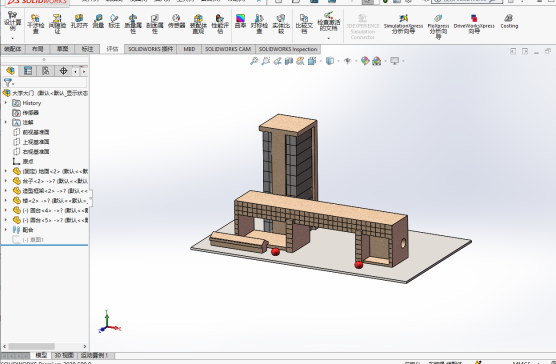Switch to the 3D视图 bottom tab
This screenshot has height=364, width=556.
64,355
